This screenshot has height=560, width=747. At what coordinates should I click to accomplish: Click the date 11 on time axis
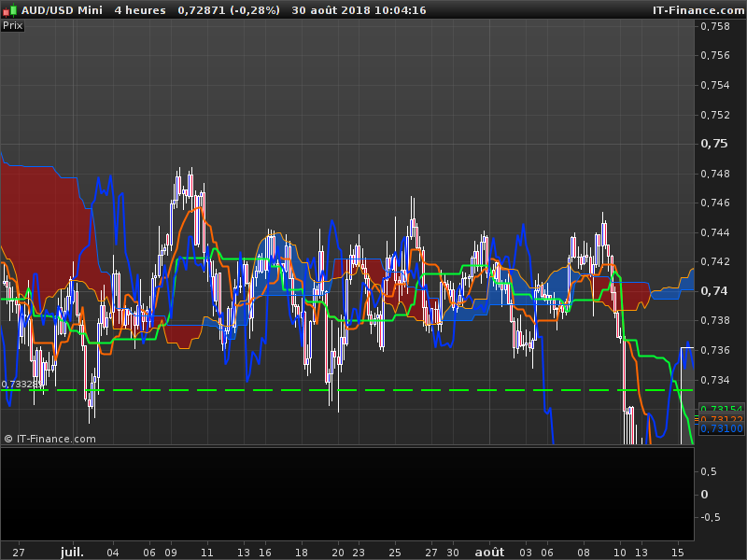(206, 553)
